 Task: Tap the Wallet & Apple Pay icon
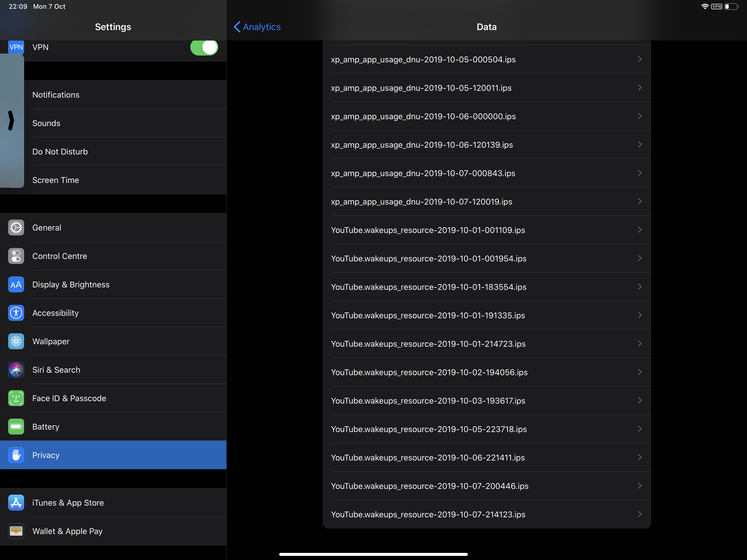16,531
